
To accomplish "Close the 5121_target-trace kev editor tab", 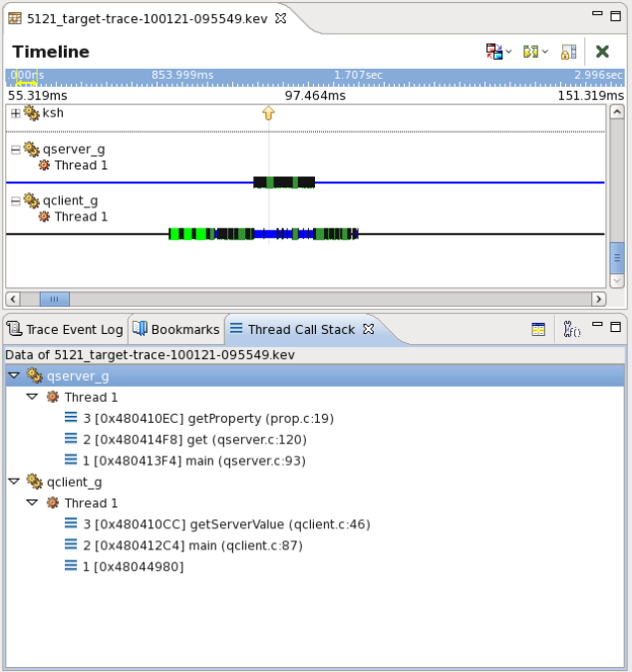I will pos(280,18).
